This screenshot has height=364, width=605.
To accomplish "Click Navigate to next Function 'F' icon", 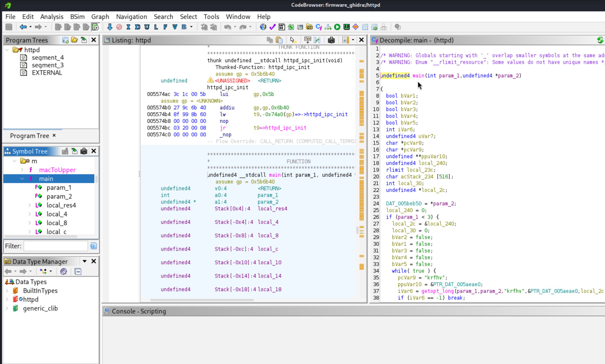I will tap(165, 27).
